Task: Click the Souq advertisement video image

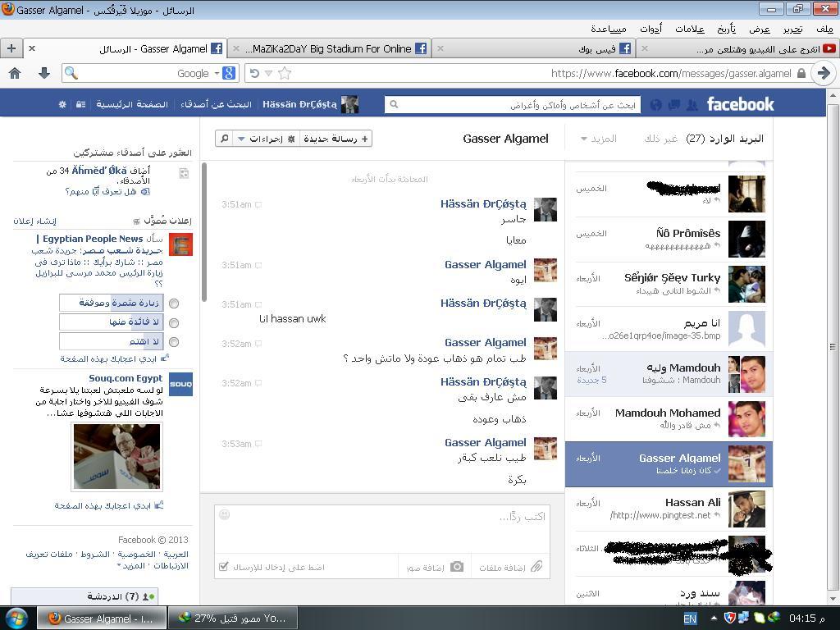Action: [116, 456]
